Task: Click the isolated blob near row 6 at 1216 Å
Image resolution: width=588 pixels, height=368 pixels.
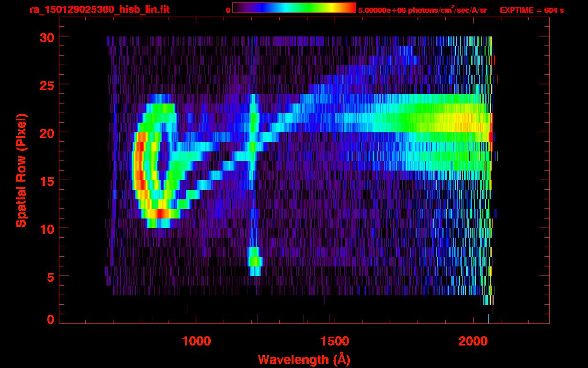Action: click(x=255, y=261)
